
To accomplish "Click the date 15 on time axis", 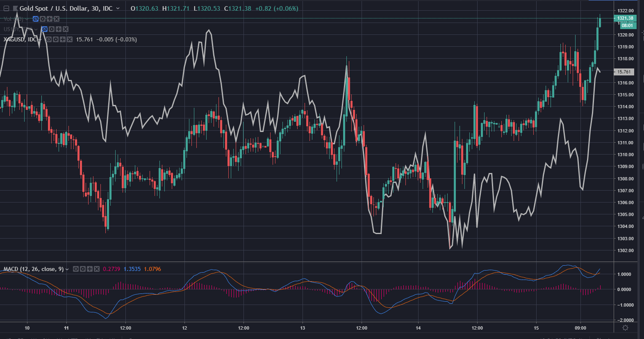I will 536,328.
